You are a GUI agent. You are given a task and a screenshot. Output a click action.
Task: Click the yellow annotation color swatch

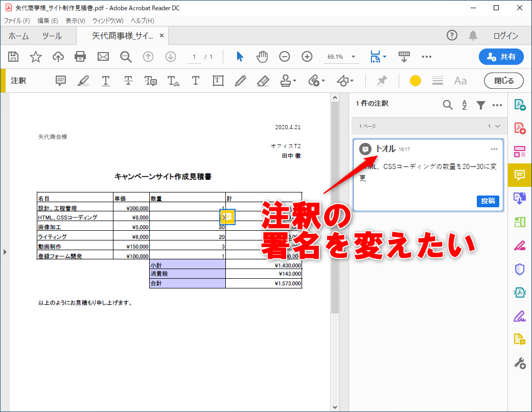pyautogui.click(x=415, y=81)
